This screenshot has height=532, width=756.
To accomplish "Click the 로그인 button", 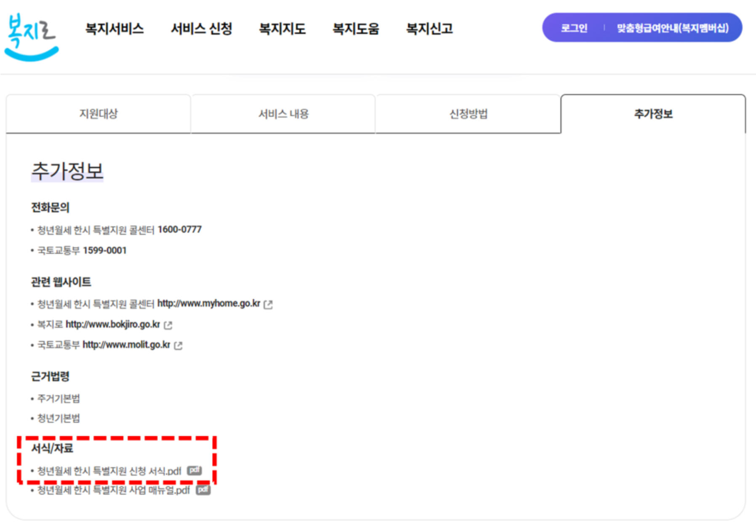I will pos(574,28).
